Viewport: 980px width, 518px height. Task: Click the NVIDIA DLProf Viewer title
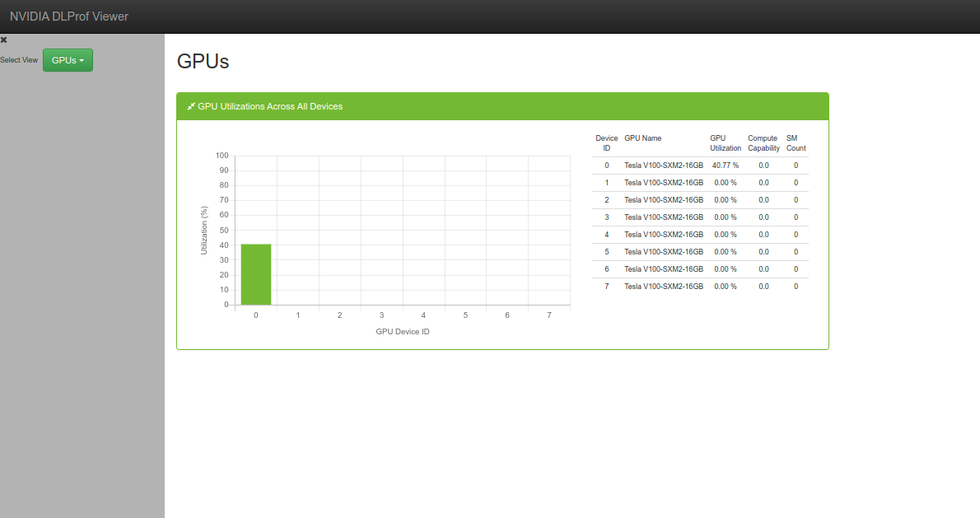pyautogui.click(x=69, y=16)
